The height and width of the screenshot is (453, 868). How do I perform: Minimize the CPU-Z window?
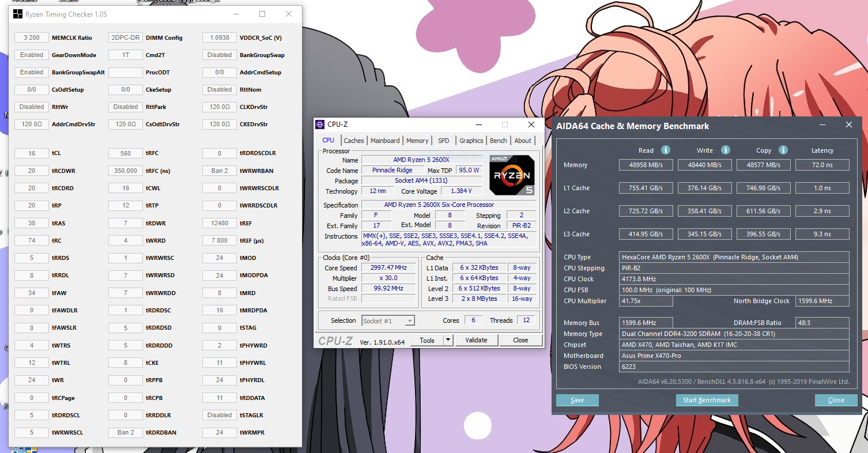point(478,124)
